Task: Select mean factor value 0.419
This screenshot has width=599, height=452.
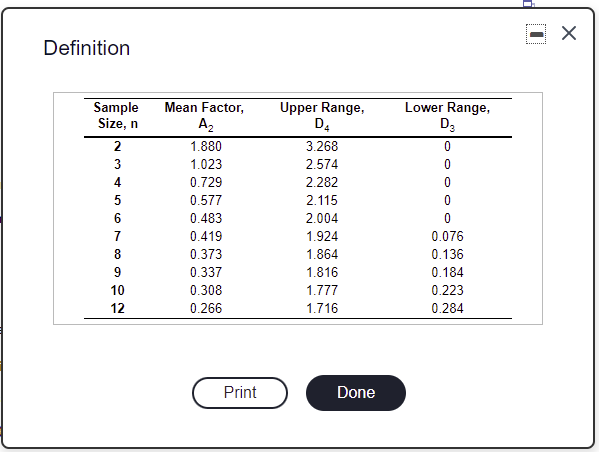Action: coord(206,236)
